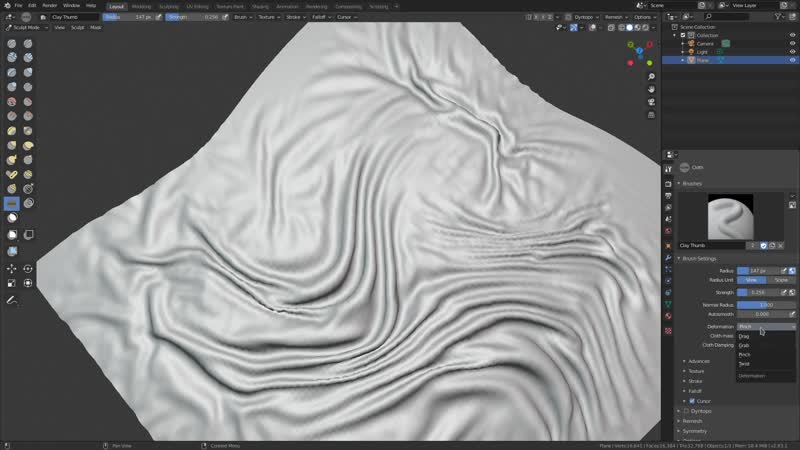800x450 pixels.
Task: Open the Deformation dropdown
Action: 766,327
